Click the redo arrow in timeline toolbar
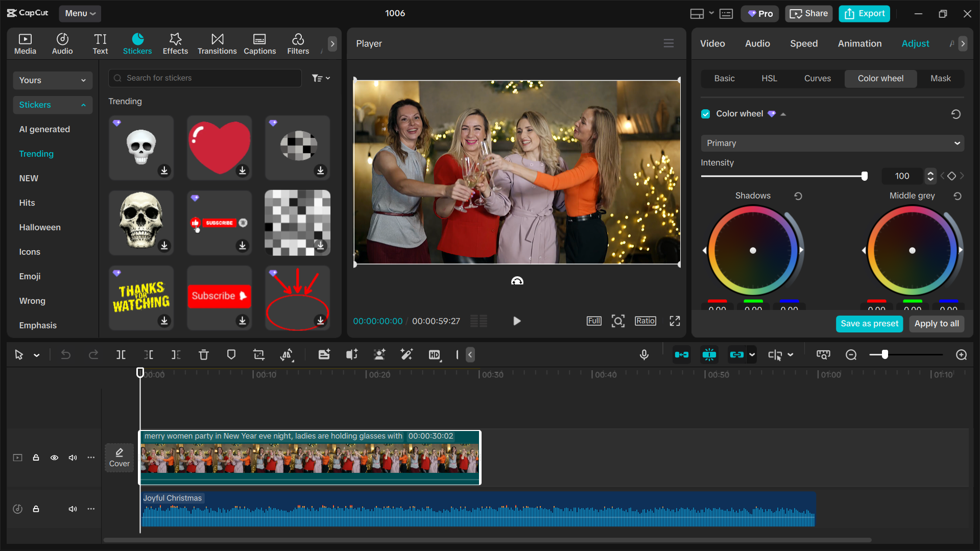Image resolution: width=980 pixels, height=551 pixels. pos(93,354)
